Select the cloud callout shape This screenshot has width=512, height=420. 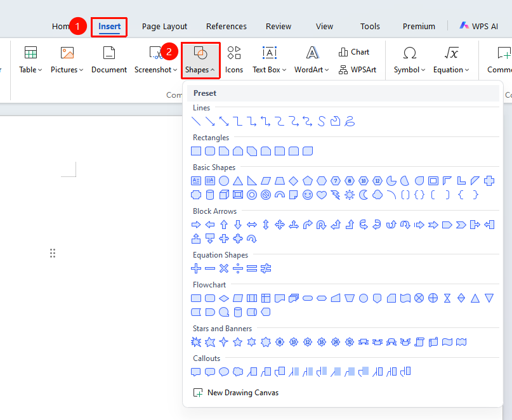pyautogui.click(x=238, y=372)
